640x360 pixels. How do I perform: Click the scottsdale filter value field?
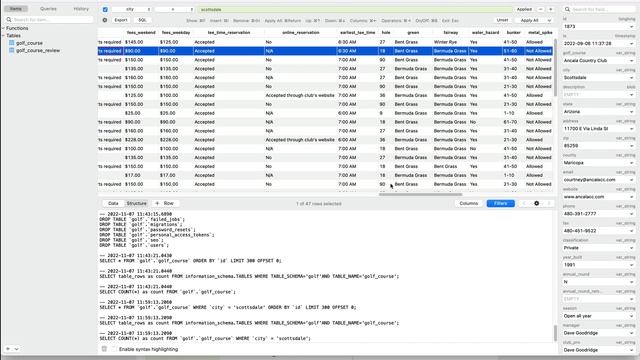click(355, 9)
